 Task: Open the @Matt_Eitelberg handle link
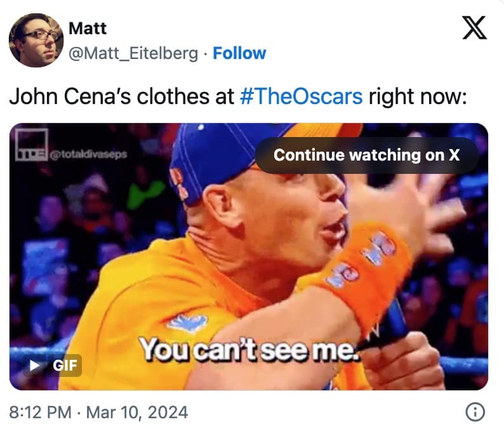133,53
